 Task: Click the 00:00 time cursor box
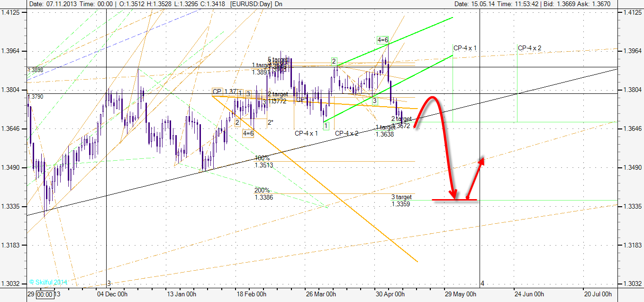pos(45,294)
